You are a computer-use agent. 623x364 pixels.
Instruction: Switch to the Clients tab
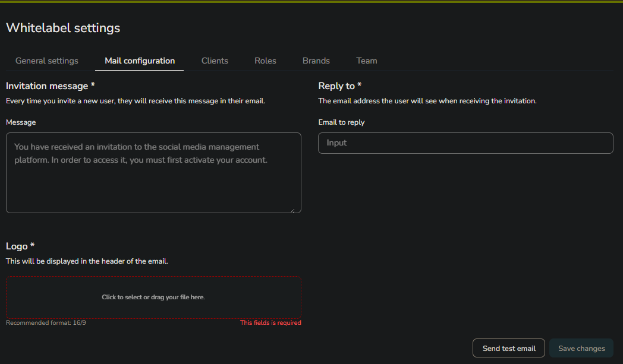[x=215, y=61]
